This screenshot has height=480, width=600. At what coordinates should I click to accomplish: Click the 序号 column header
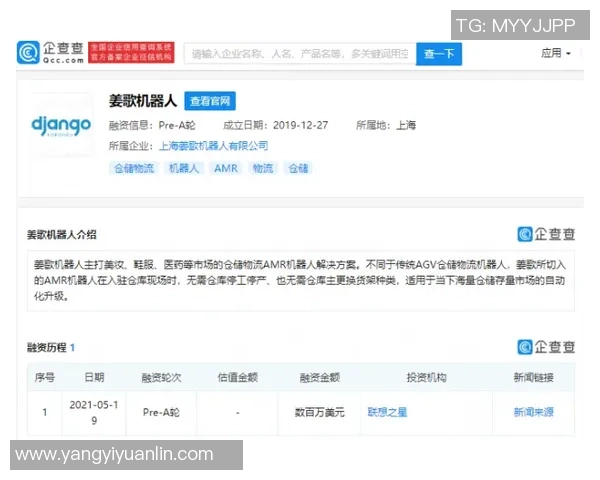45,377
